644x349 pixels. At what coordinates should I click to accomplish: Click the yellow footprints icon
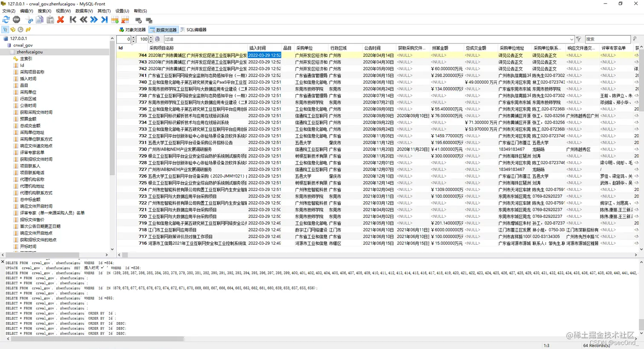click(28, 29)
